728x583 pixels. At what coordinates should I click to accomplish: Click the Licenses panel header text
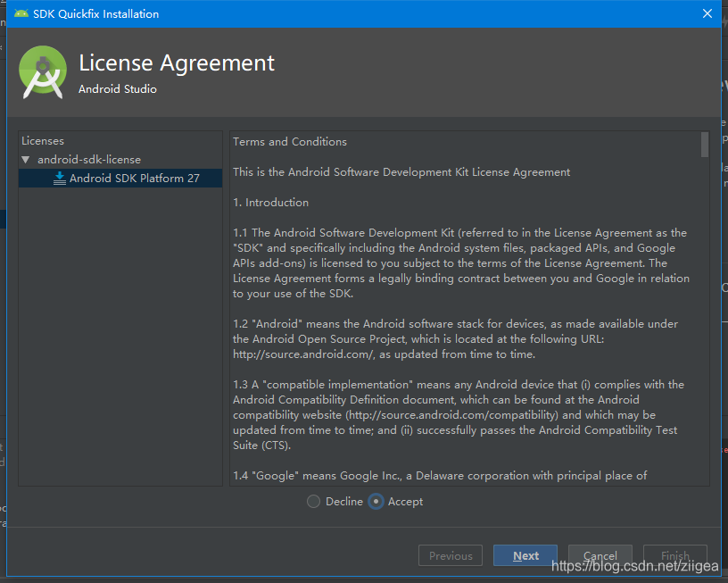coord(43,141)
